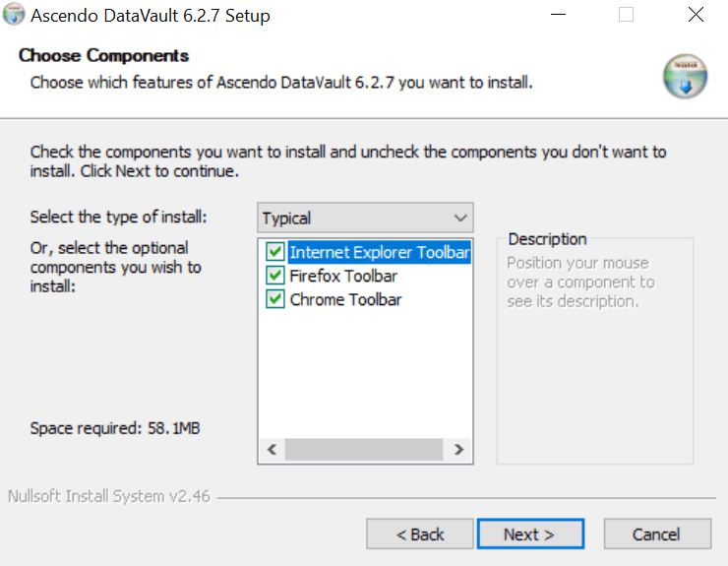Minimize the setup window

pyautogui.click(x=558, y=15)
